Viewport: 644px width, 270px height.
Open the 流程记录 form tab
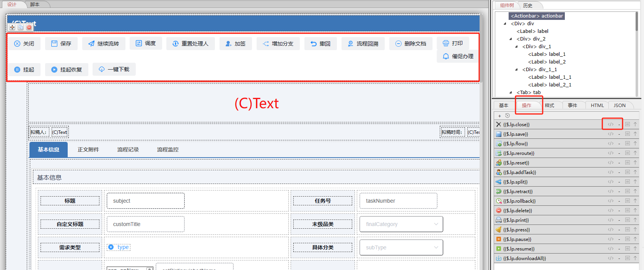(128, 150)
